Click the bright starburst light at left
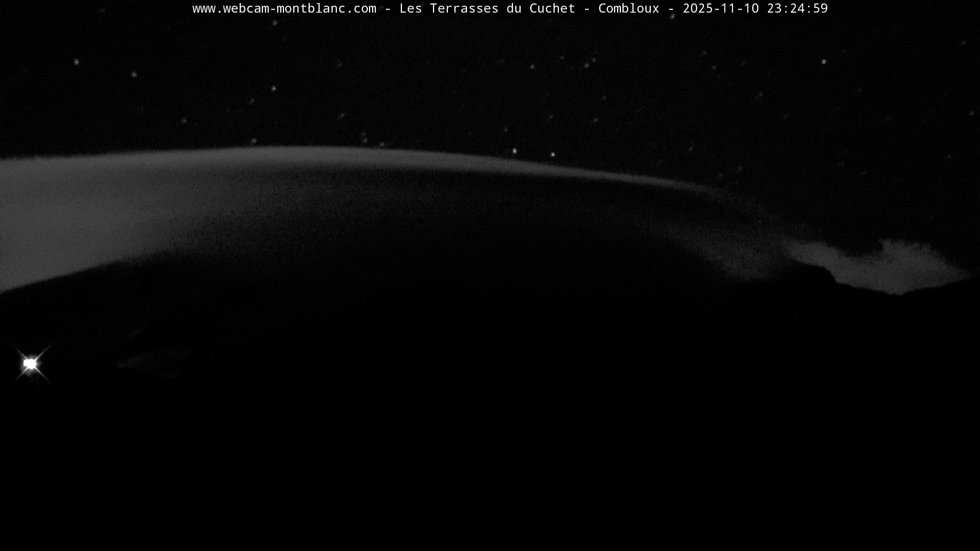Viewport: 980px width, 551px height. tap(30, 364)
